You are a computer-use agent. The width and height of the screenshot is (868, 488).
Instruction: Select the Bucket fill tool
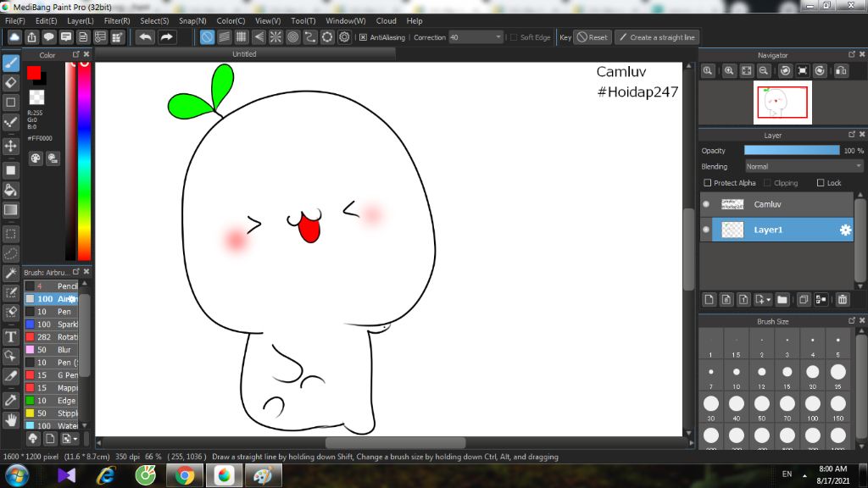click(11, 191)
